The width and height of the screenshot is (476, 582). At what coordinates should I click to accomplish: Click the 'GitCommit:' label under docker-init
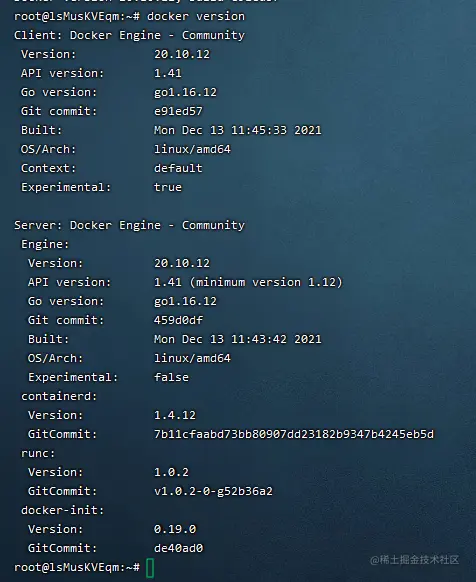63,548
